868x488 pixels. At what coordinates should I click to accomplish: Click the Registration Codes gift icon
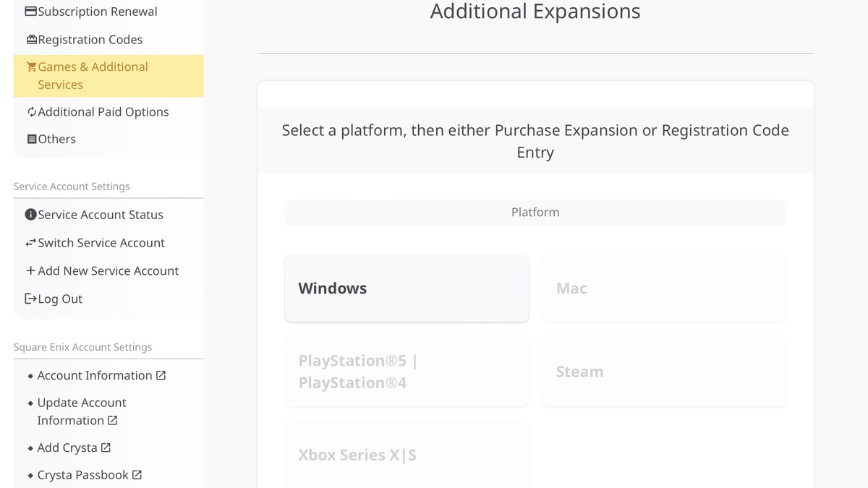pyautogui.click(x=31, y=40)
